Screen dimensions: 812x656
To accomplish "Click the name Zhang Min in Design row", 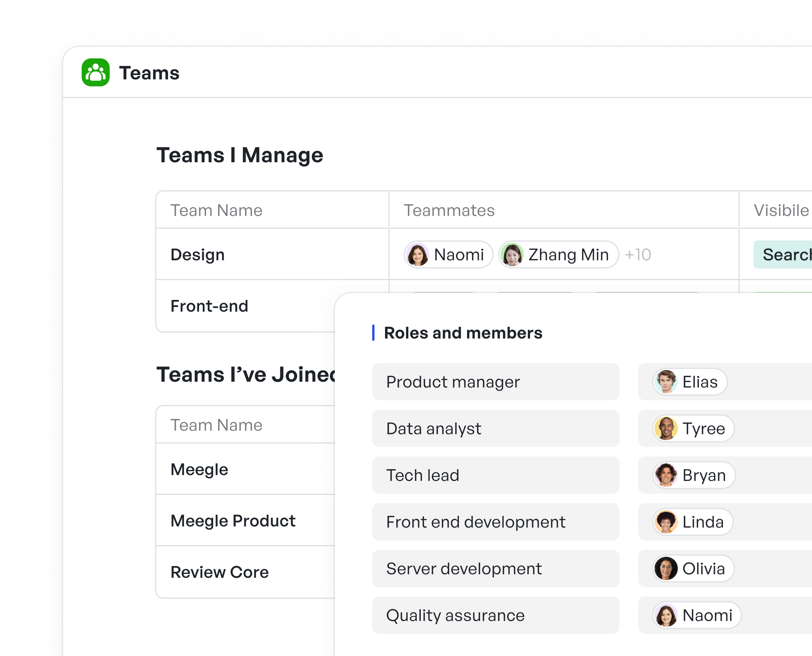I will coord(569,255).
